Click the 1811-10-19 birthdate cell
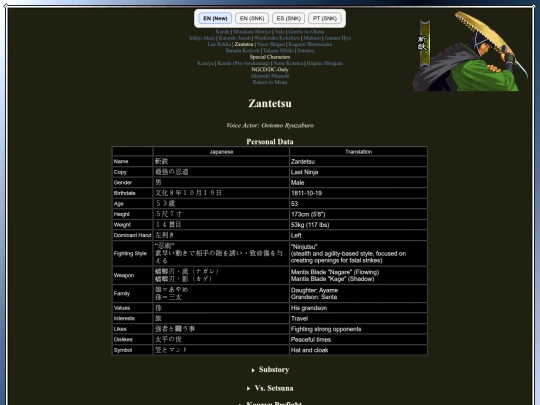This screenshot has height=405, width=540. pyautogui.click(x=359, y=193)
